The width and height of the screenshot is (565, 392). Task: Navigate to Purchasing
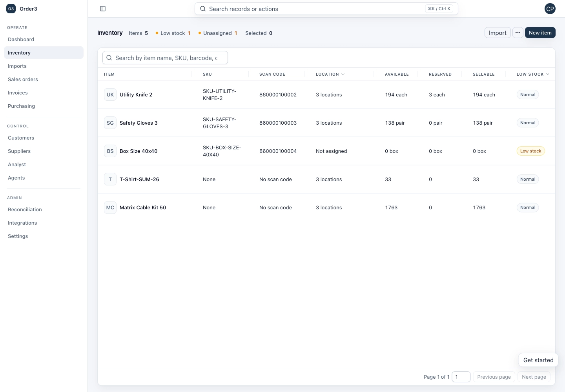[44, 106]
